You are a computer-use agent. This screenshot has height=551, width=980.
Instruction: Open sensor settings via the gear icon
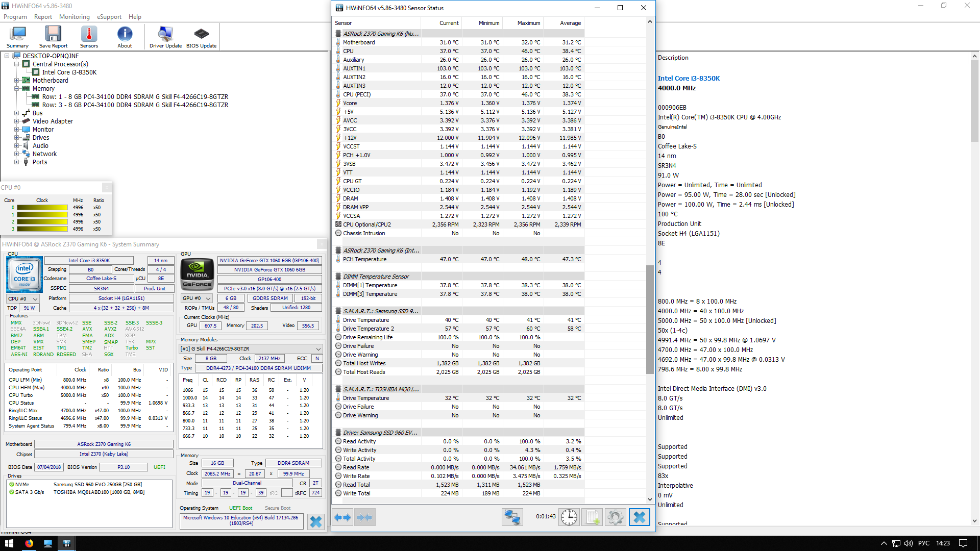click(615, 517)
